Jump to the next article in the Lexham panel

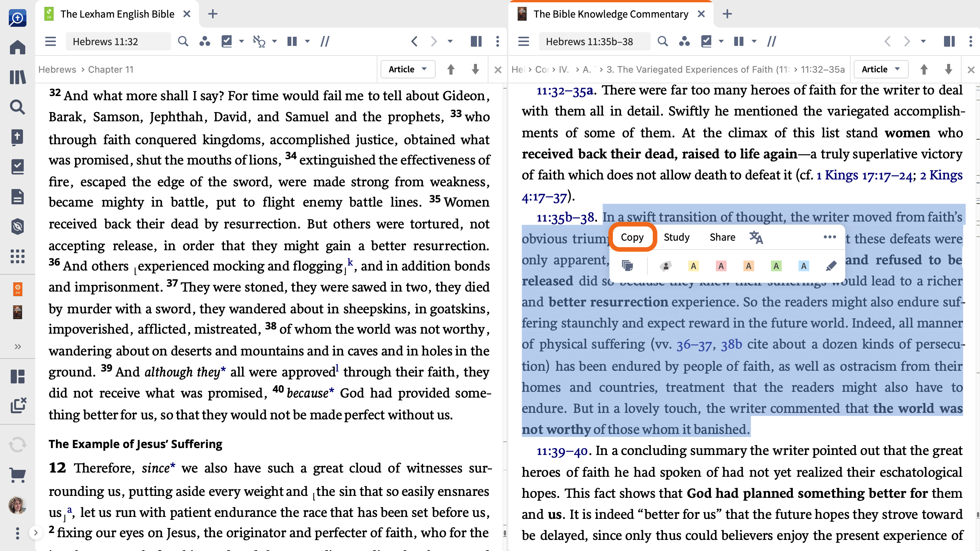(475, 69)
